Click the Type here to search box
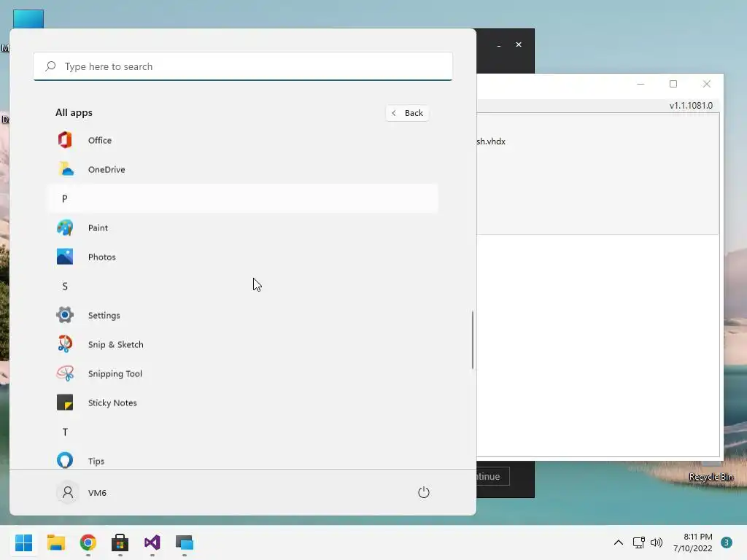747x560 pixels. [x=243, y=66]
